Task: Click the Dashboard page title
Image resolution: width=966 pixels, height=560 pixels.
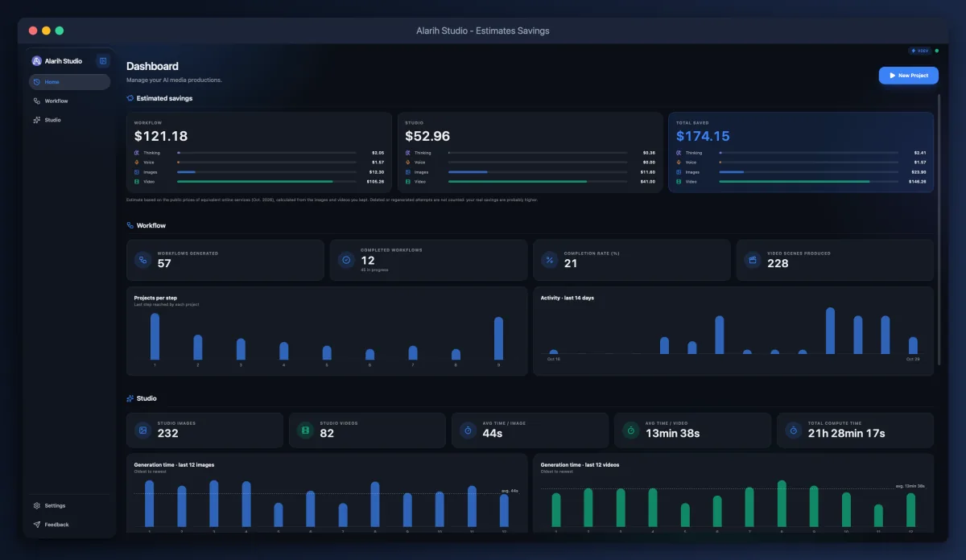Action: 152,67
